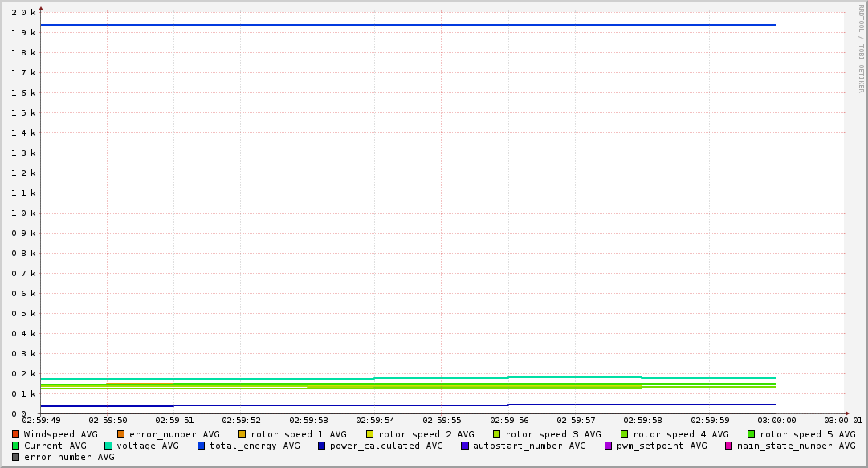
Task: Click the rotor speed 3 AVG legend swatch
Action: 497,434
